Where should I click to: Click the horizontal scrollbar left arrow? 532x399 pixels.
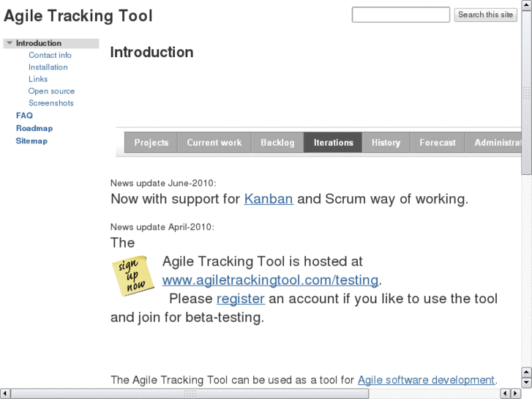5,394
